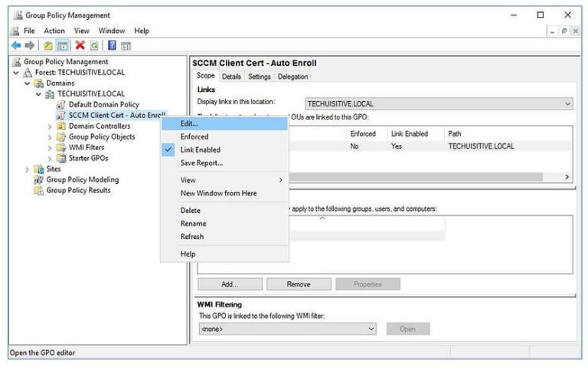Choose Edit... from the context menu
The image size is (588, 367).
pyautogui.click(x=189, y=123)
